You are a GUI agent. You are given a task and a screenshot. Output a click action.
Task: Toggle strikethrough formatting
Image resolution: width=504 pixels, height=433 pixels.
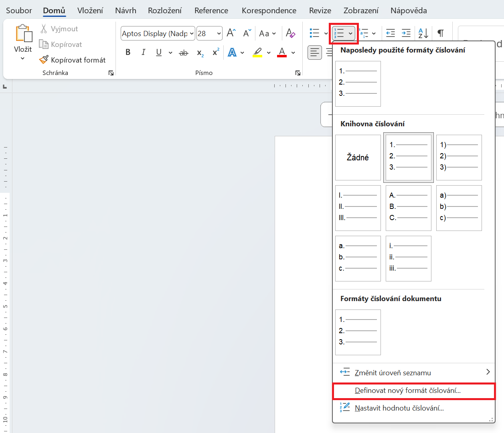point(184,53)
